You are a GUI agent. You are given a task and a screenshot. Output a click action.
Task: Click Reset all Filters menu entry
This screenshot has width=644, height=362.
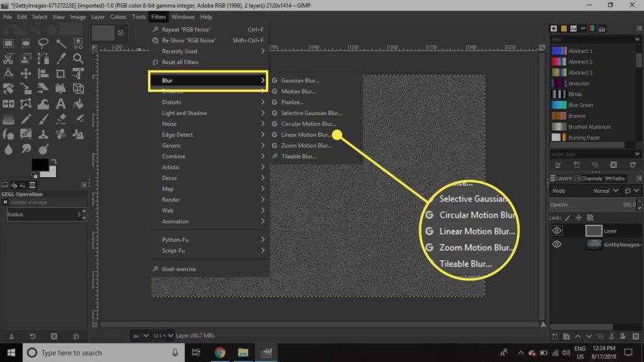click(180, 62)
